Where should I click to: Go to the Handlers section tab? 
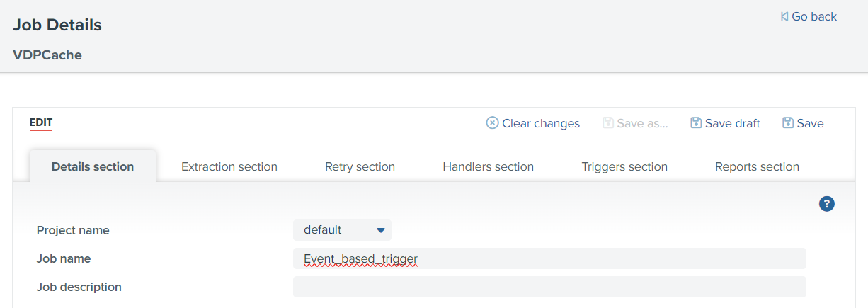point(489,167)
